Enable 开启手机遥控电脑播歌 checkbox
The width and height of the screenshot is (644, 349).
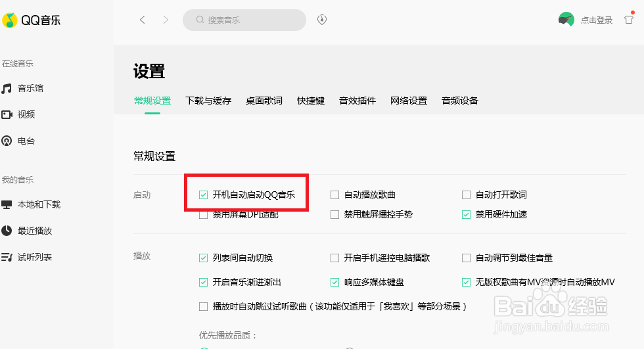(335, 258)
